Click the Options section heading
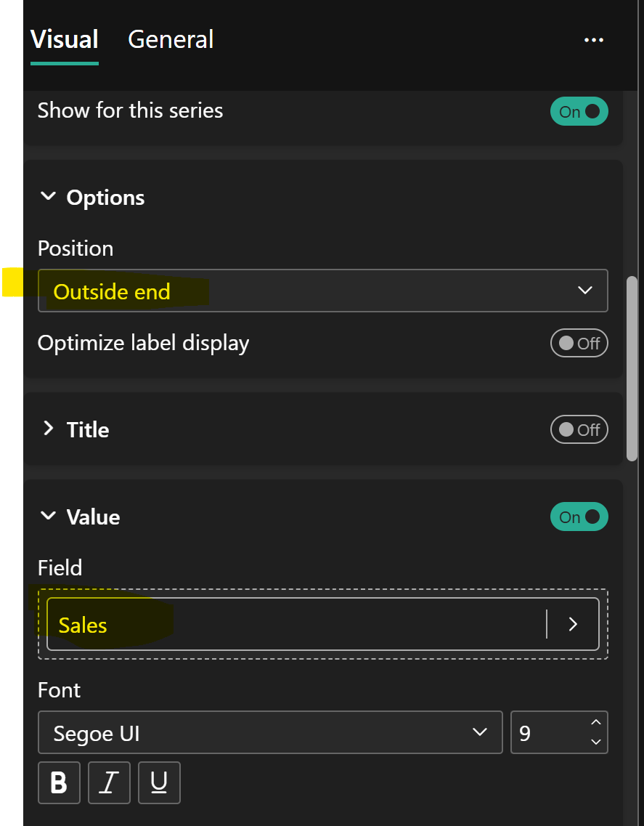The image size is (644, 826). click(105, 198)
